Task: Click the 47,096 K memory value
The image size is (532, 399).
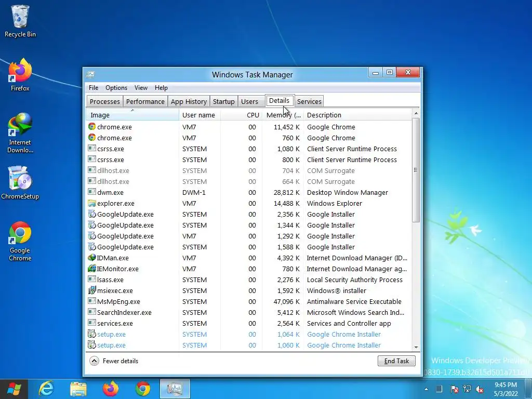Action: tap(287, 302)
